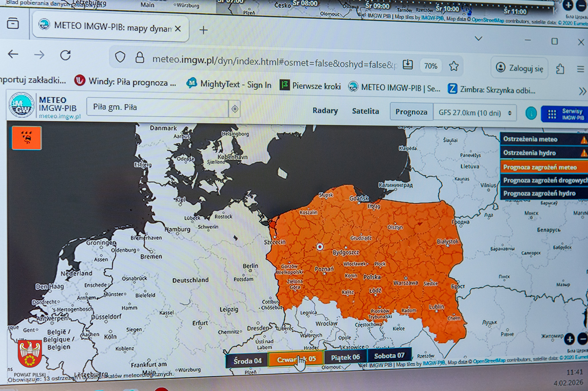Image resolution: width=588 pixels, height=391 pixels.
Task: Expand the hidden bookmarks overflow chevron
Action: point(582,92)
